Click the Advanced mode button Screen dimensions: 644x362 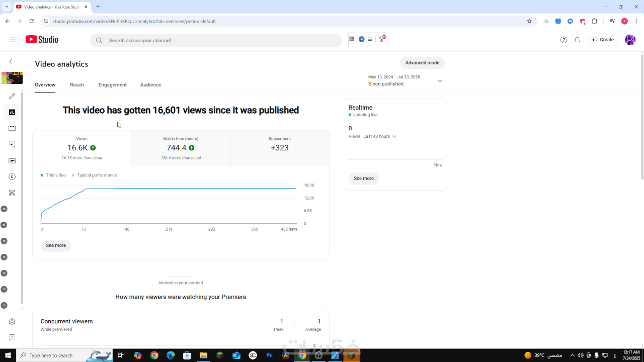423,63
